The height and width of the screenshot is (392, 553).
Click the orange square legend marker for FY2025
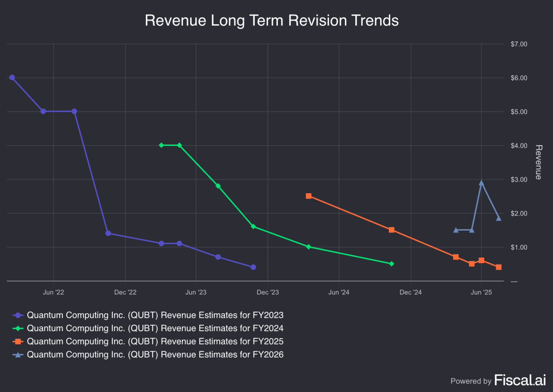pos(18,342)
